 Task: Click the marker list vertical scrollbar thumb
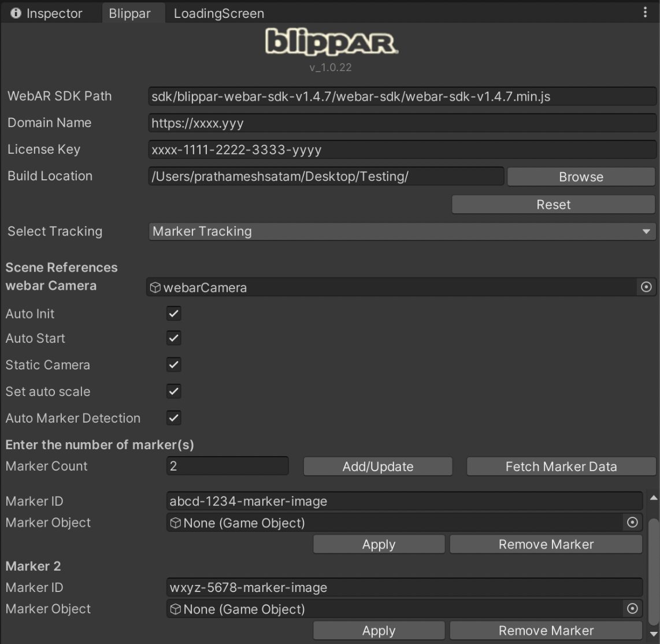653,572
